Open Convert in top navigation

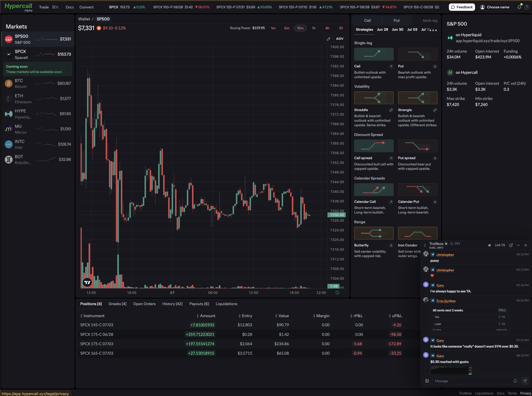[x=86, y=7]
